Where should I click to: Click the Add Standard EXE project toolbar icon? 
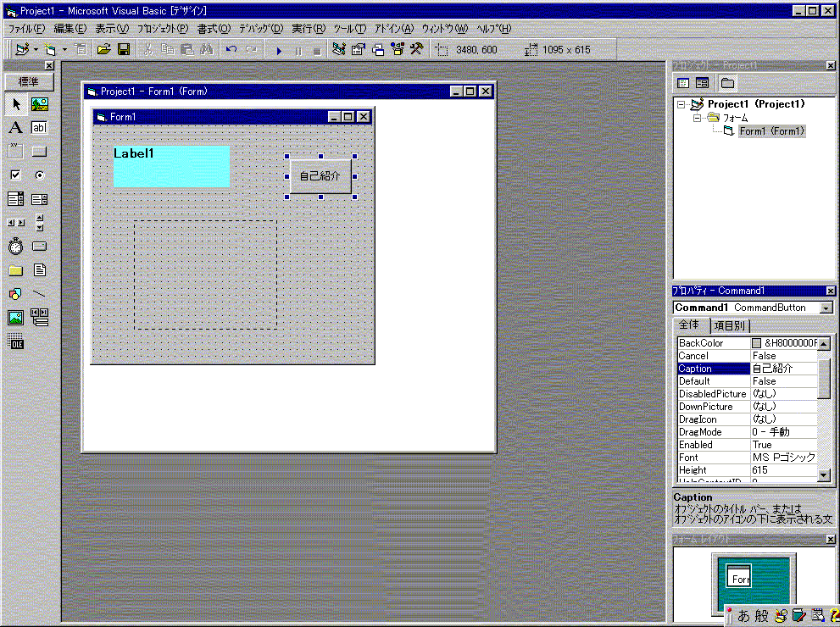(x=22, y=50)
